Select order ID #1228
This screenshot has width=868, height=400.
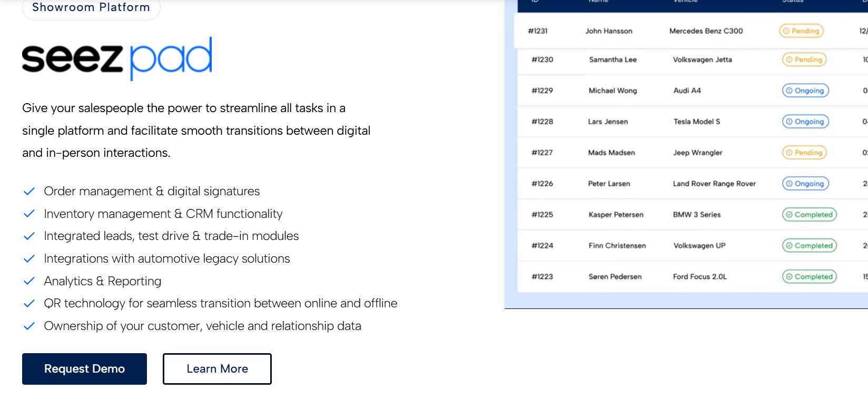tap(542, 122)
